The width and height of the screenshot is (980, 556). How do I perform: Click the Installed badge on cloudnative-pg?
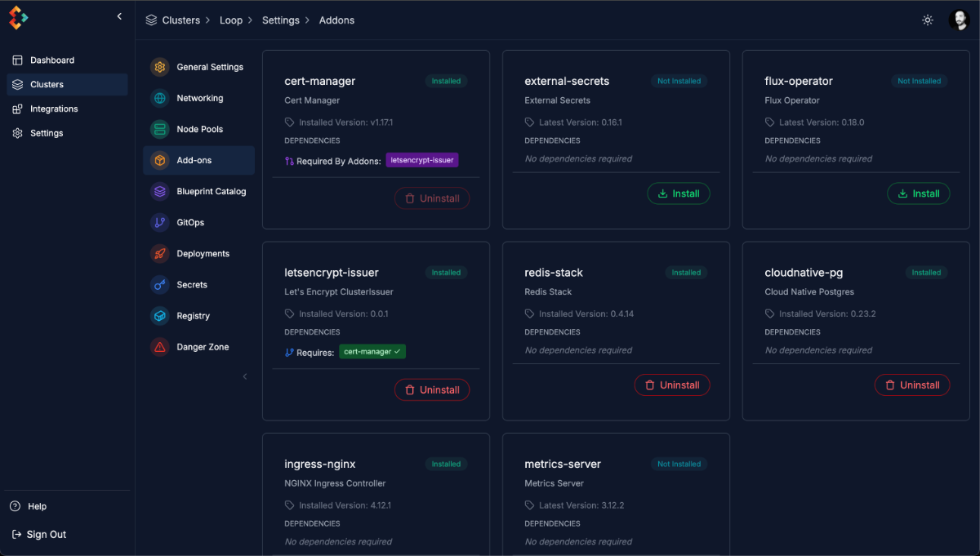[926, 273]
